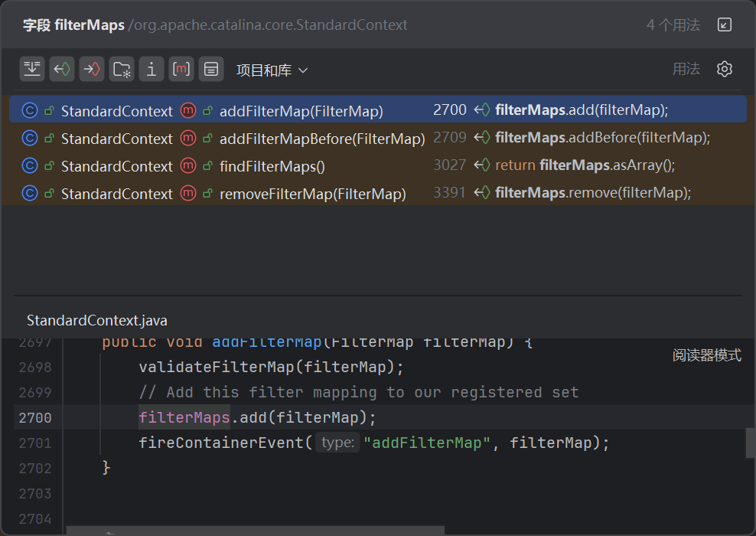Viewport: 756px width, 536px height.
Task: Click the preview source panel icon
Action: point(211,69)
